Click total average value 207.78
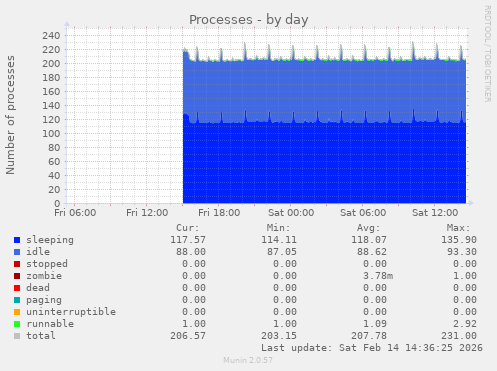The image size is (497, 371). [369, 336]
